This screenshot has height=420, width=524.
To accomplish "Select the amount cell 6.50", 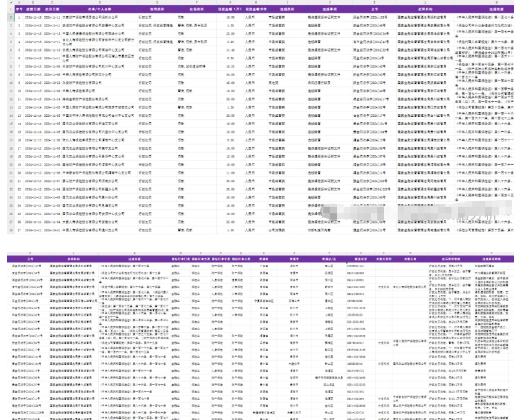I will (230, 58).
